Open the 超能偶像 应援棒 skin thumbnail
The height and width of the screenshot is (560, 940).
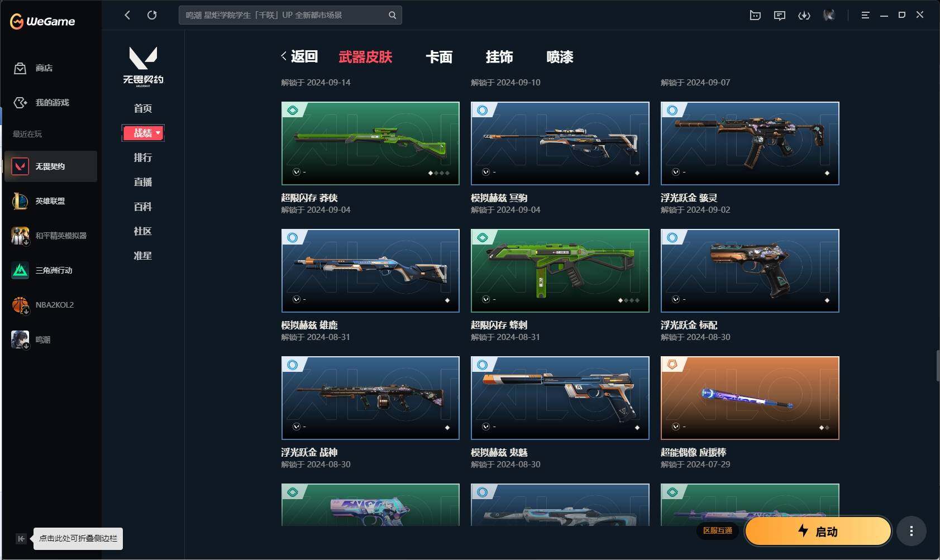point(750,398)
